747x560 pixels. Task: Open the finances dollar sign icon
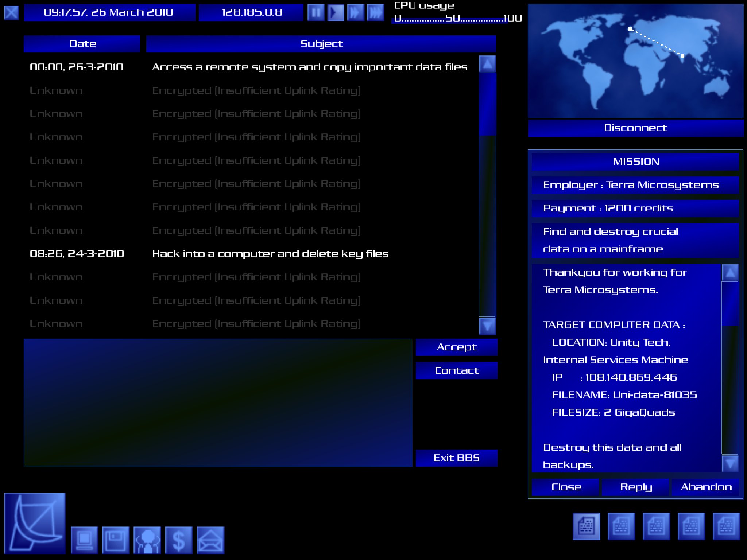(178, 540)
